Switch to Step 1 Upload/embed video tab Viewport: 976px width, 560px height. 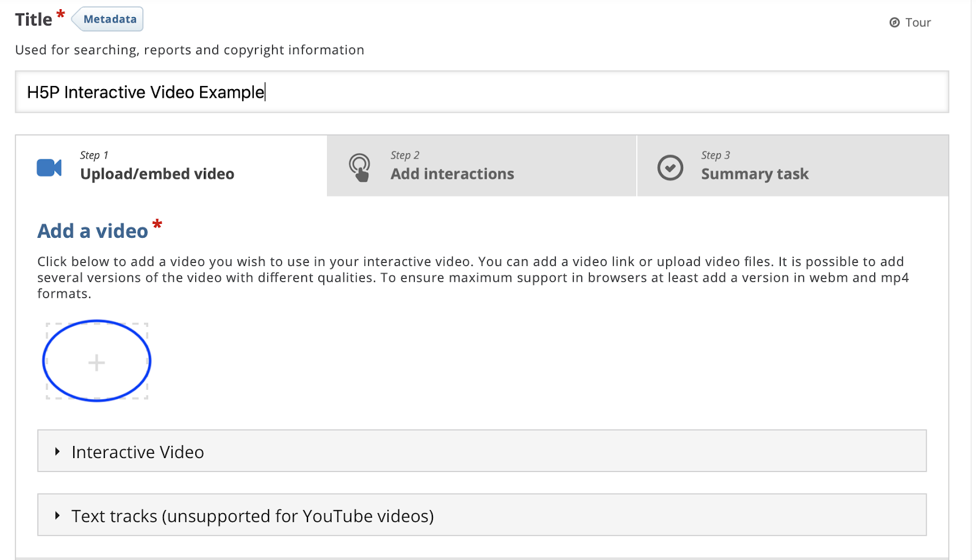click(x=171, y=166)
